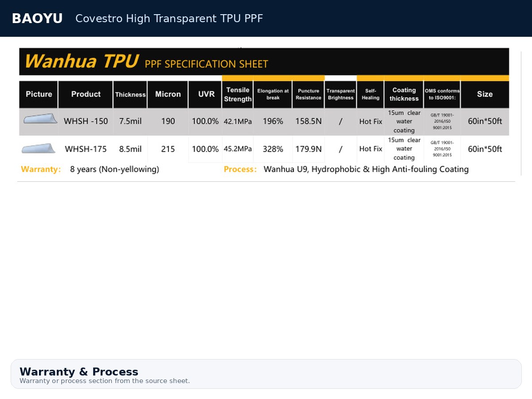532x399 pixels.
Task: Click the 'Warranty:' label
Action: click(41, 169)
